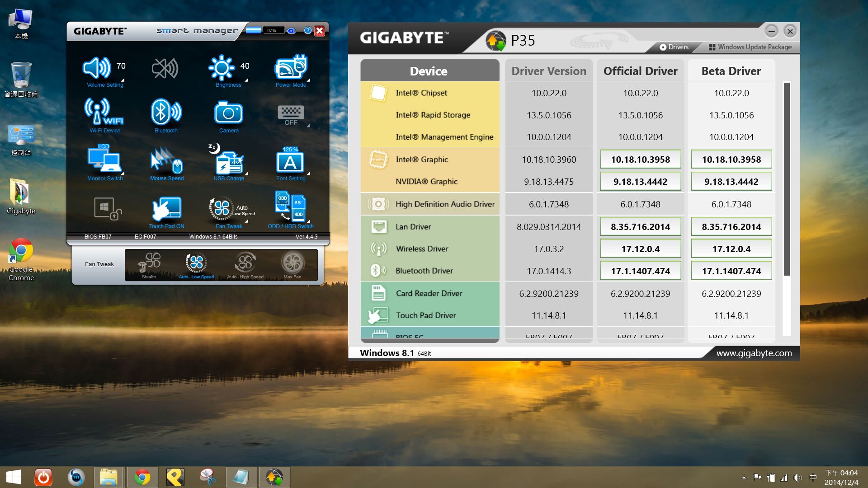Toggle the Wi-Fi Device antenna icon

pos(104,111)
